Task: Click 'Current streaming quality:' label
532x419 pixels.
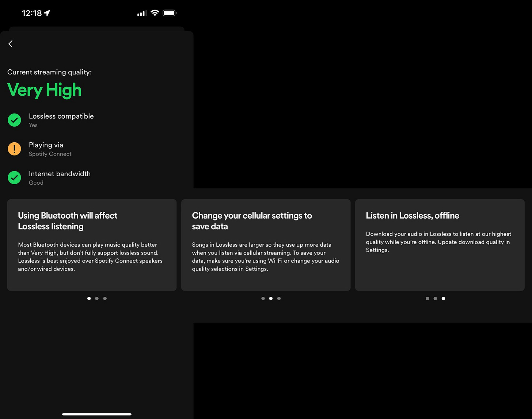Action: [x=49, y=72]
